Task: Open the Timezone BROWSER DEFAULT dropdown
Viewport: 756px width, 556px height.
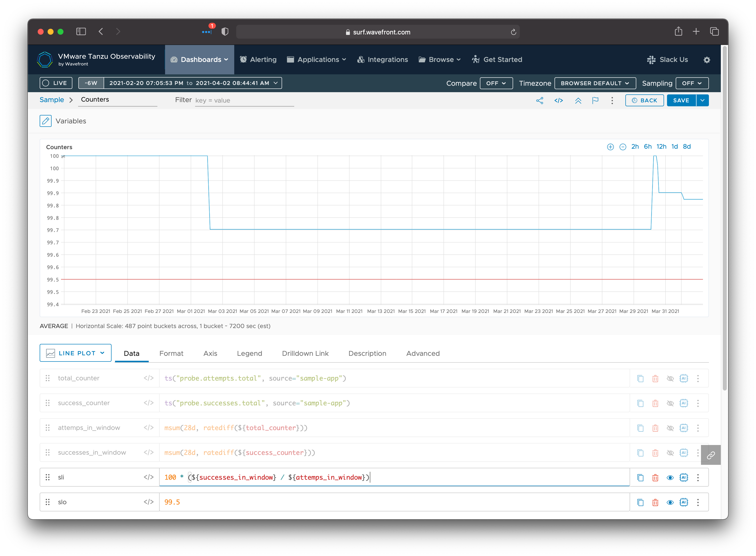Action: point(595,83)
